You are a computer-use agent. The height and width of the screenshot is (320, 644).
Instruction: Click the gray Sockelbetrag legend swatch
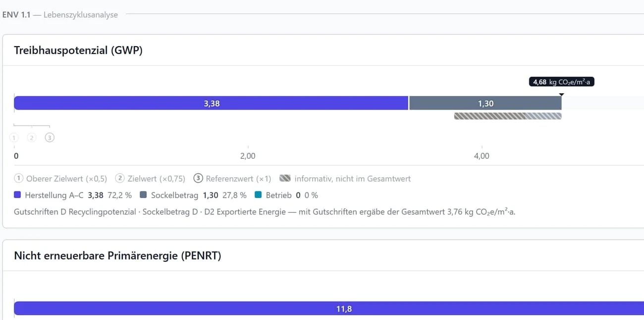tap(144, 195)
